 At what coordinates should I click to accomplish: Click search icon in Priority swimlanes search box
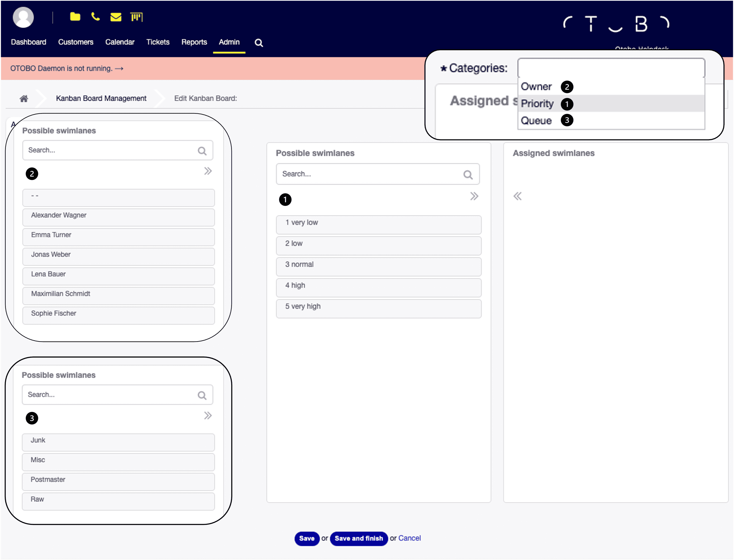tap(468, 175)
